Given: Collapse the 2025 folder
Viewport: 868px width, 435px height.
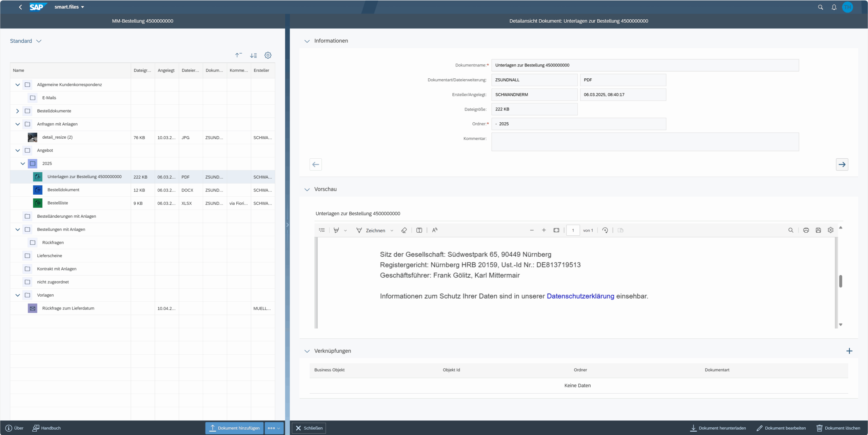Looking at the screenshot, I should click(23, 163).
